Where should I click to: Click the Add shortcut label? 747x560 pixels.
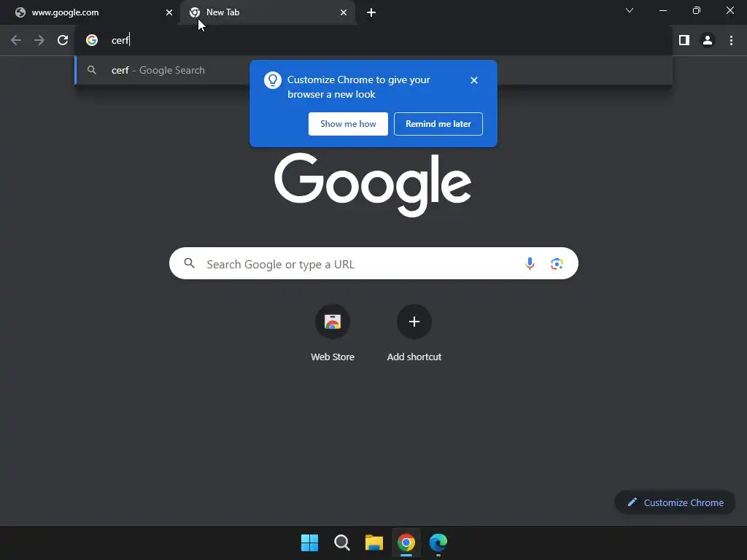pos(414,357)
